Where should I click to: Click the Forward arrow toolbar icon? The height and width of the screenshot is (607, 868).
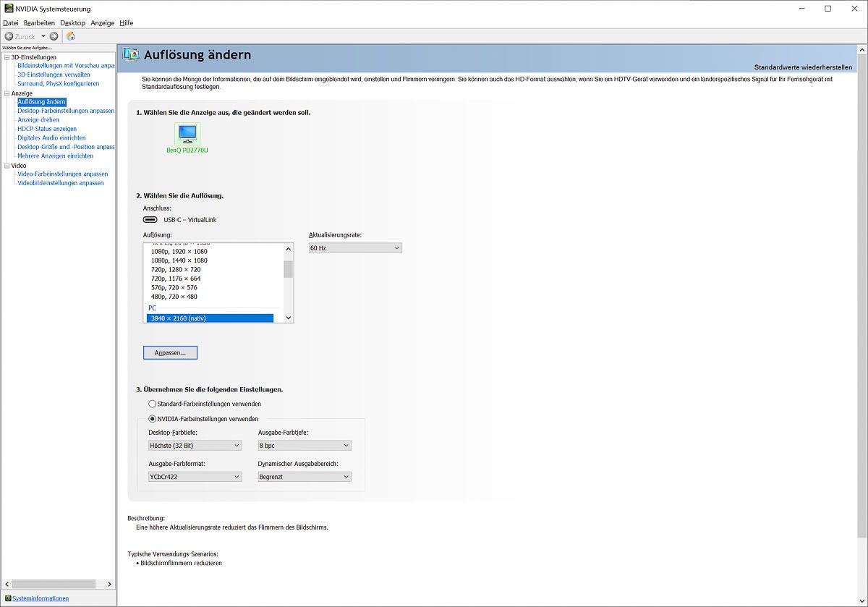pyautogui.click(x=54, y=36)
